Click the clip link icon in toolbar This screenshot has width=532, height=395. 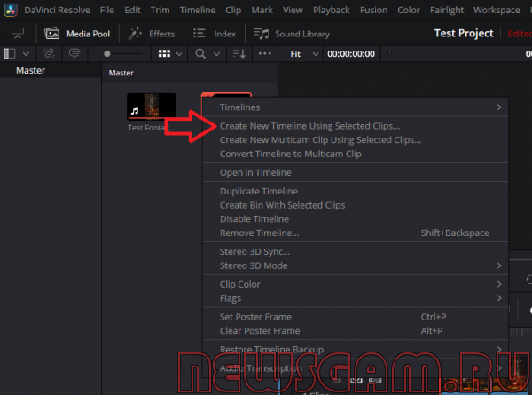click(49, 53)
